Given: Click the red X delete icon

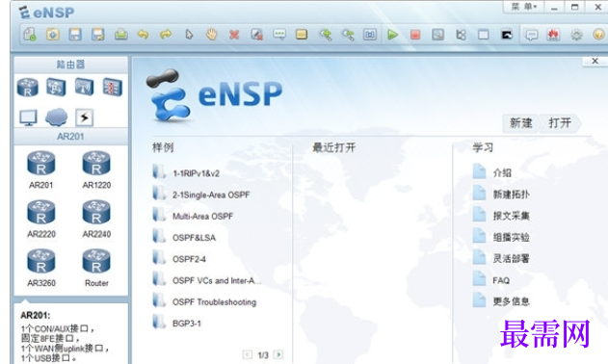Looking at the screenshot, I should coord(234,35).
